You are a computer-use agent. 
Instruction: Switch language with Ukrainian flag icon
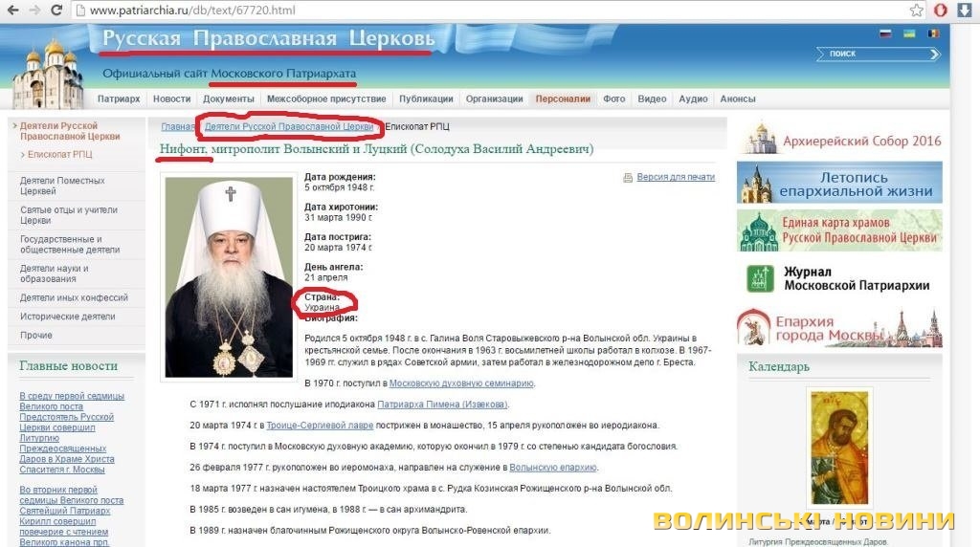[909, 33]
